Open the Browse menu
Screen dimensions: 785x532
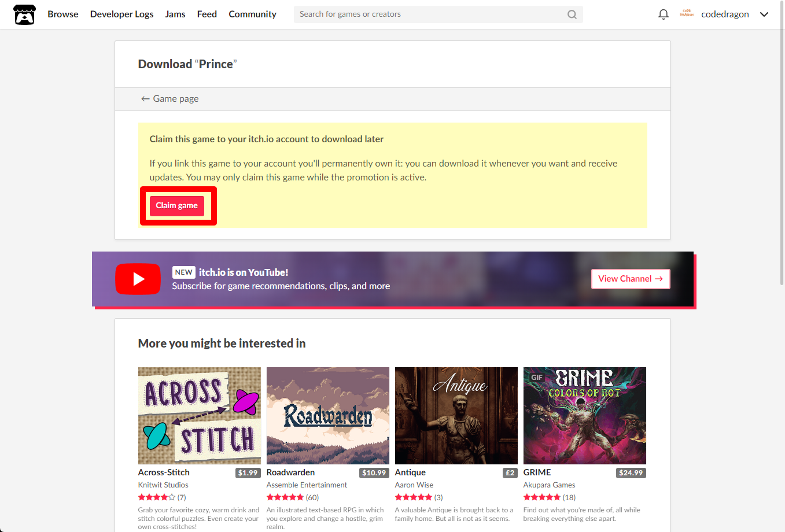pyautogui.click(x=63, y=14)
